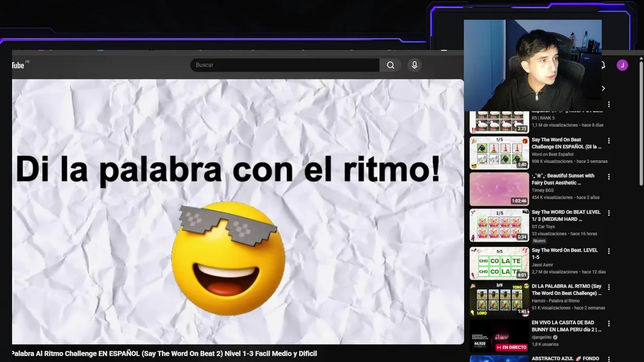Go to the Jassi Asmr channel

click(542, 265)
